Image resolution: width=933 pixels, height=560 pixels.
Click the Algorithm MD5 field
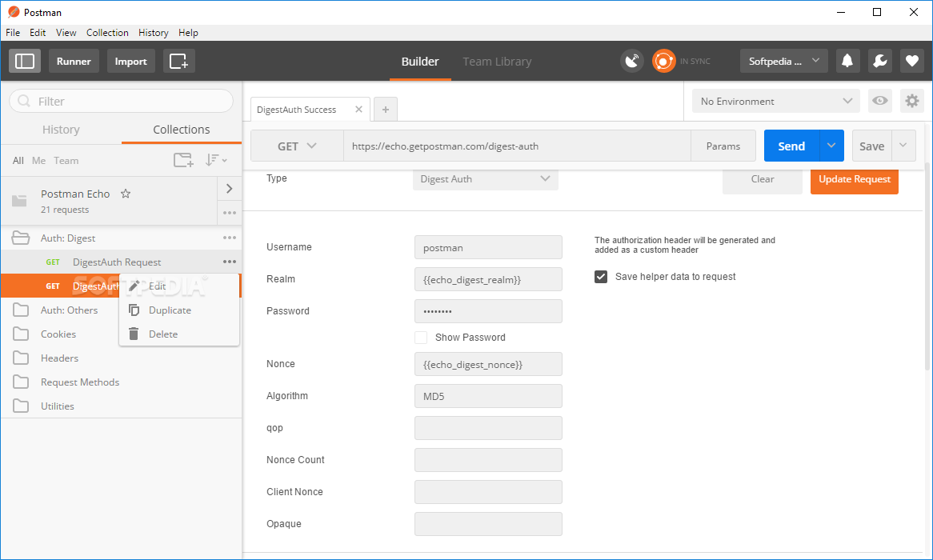[488, 396]
